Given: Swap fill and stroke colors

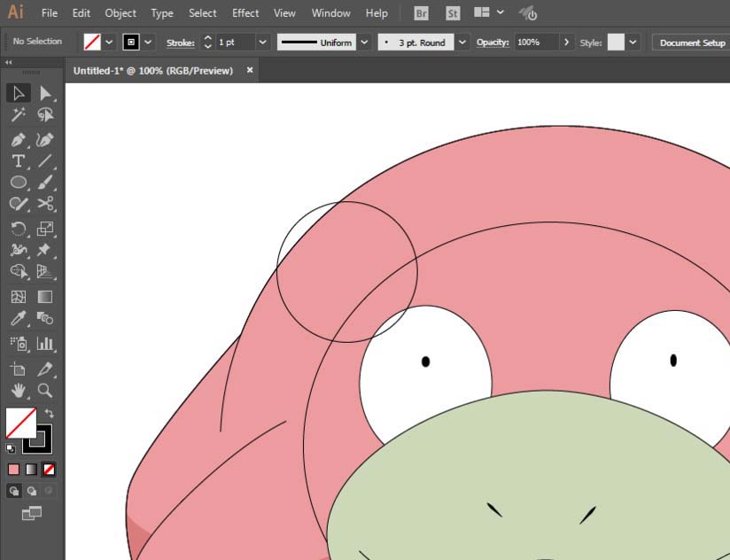Looking at the screenshot, I should (50, 414).
